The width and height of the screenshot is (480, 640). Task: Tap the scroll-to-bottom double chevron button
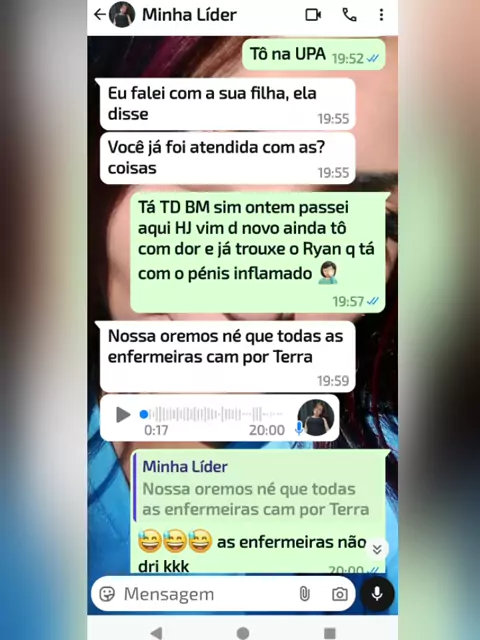pyautogui.click(x=377, y=549)
